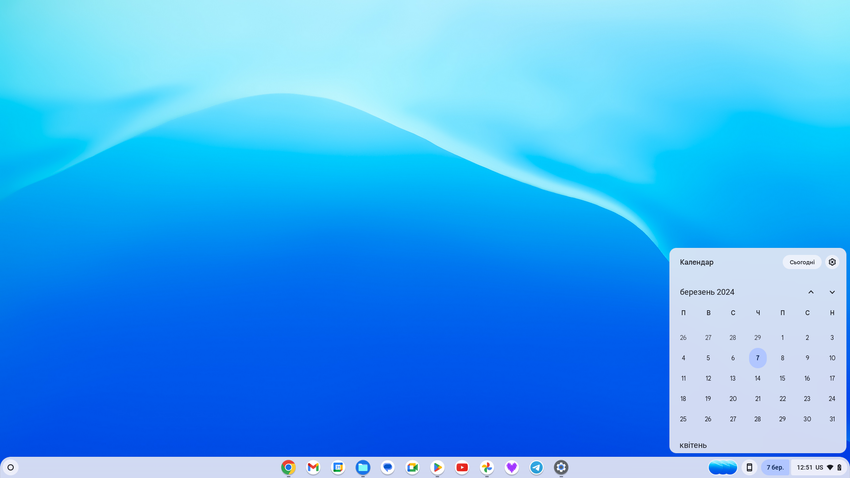Click the Сьогодні (Today) button
The image size is (850, 478).
pyautogui.click(x=801, y=262)
